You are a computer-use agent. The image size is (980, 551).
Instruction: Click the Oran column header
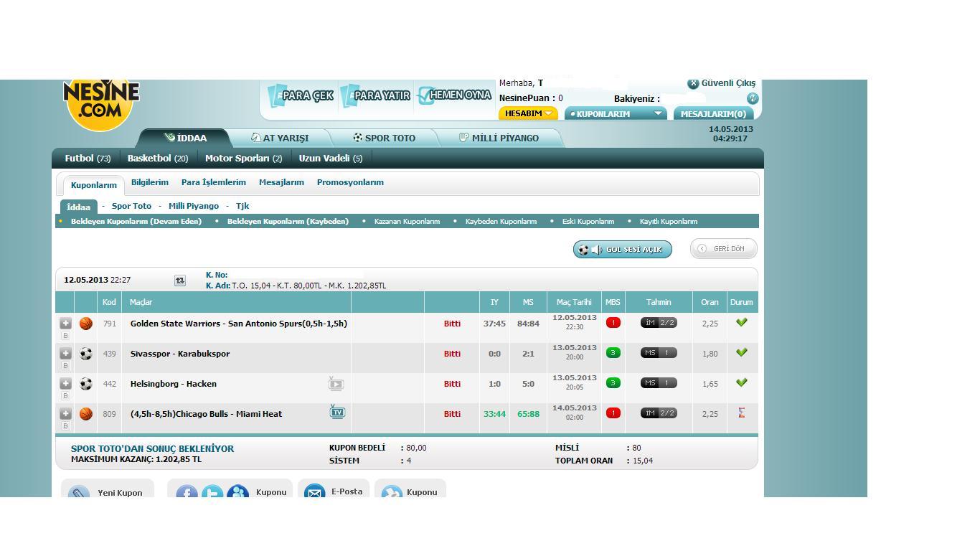[710, 302]
